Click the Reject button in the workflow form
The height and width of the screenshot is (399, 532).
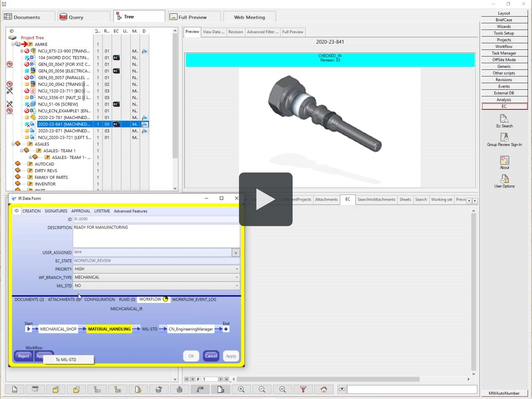[23, 356]
